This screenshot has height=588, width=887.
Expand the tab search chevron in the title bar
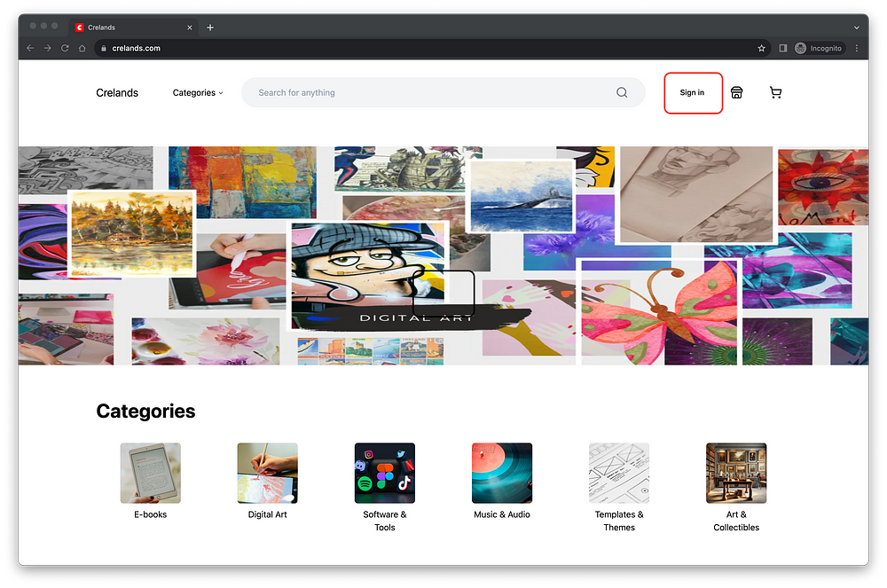(857, 27)
